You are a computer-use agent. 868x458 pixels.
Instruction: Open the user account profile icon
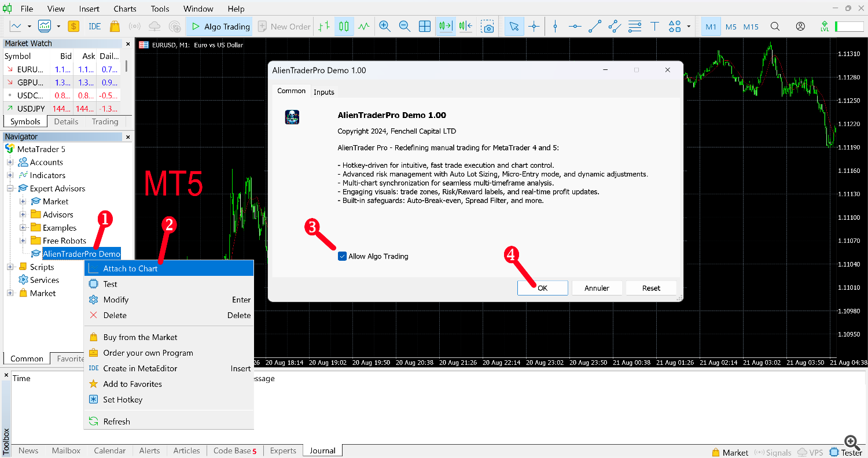(x=800, y=26)
